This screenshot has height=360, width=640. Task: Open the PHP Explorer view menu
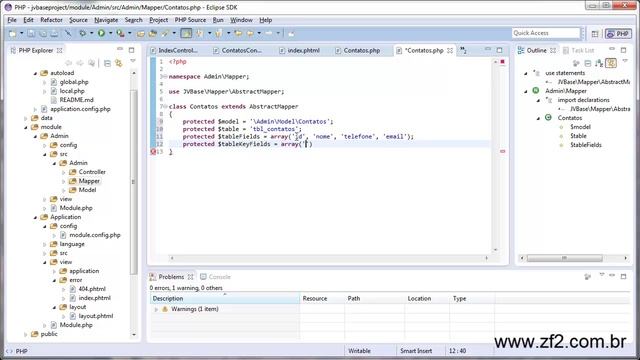coord(133,61)
